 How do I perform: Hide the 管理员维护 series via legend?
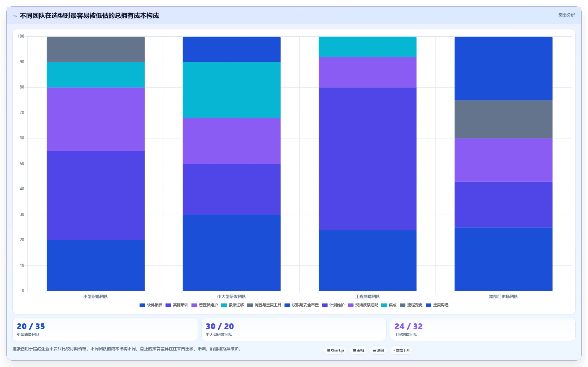coord(205,305)
